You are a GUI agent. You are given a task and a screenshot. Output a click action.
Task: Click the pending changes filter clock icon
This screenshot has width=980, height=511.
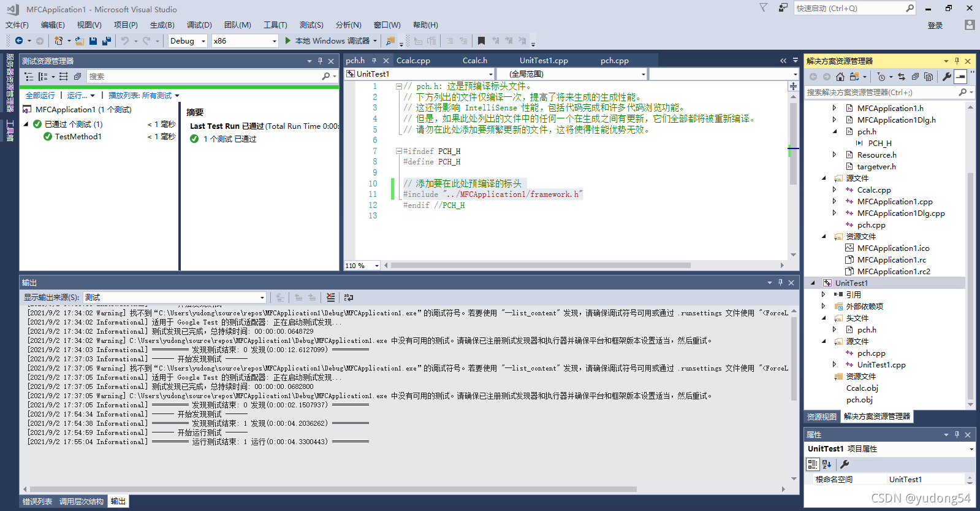881,77
